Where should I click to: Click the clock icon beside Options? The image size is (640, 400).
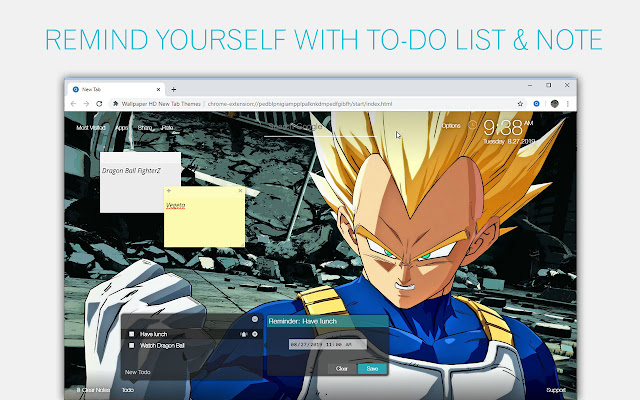pos(472,125)
